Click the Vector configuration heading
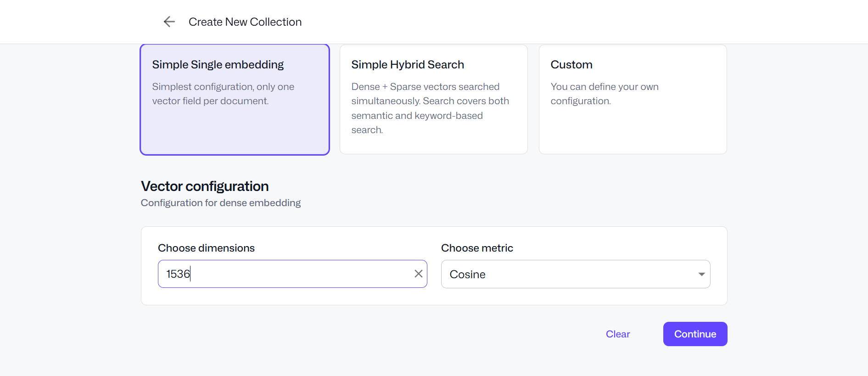Screen dimensions: 868x376 (x=205, y=186)
